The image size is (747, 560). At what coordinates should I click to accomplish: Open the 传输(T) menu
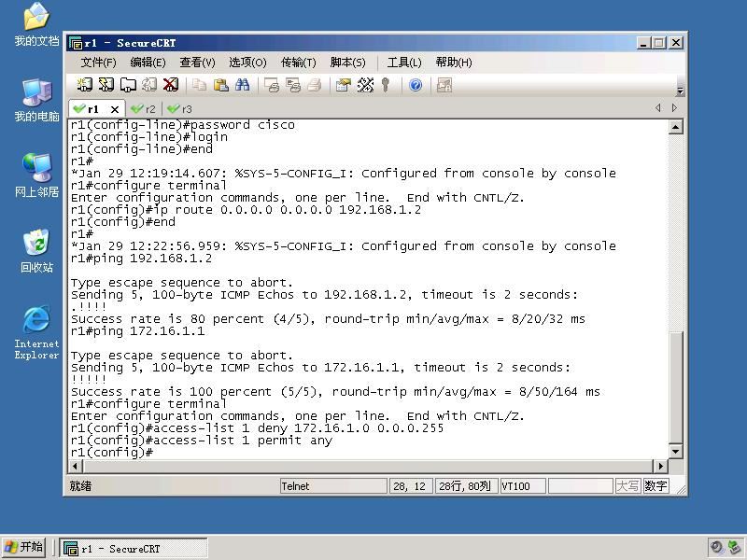[x=298, y=63]
